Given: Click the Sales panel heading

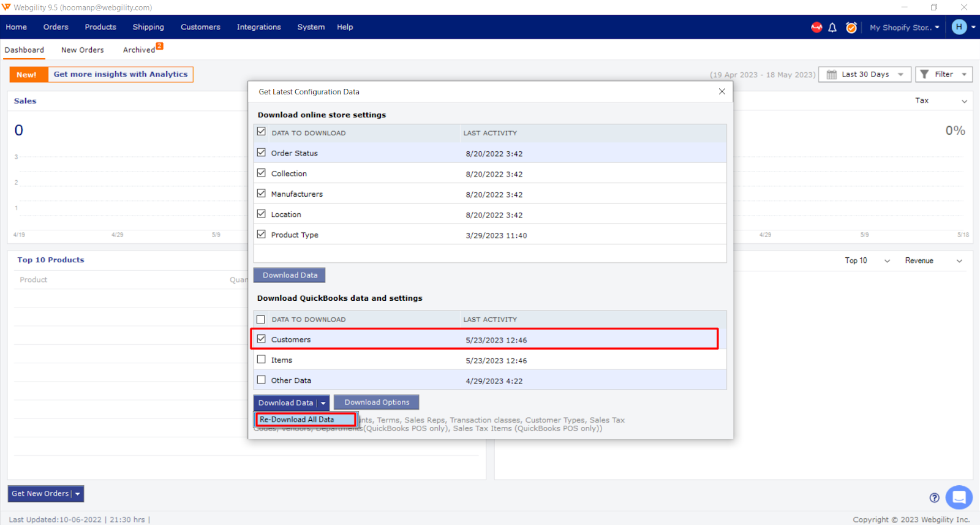Looking at the screenshot, I should (25, 101).
